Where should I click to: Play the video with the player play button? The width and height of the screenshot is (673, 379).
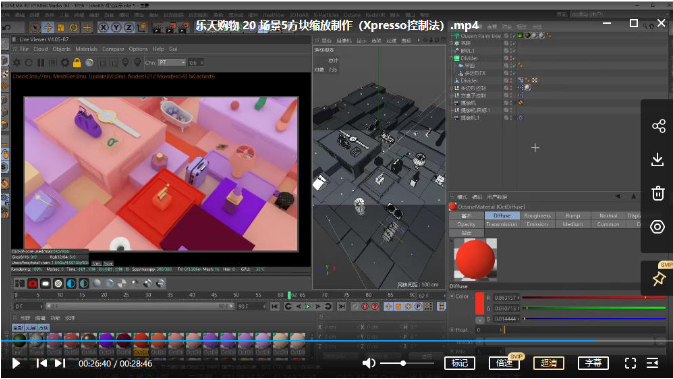(x=16, y=364)
